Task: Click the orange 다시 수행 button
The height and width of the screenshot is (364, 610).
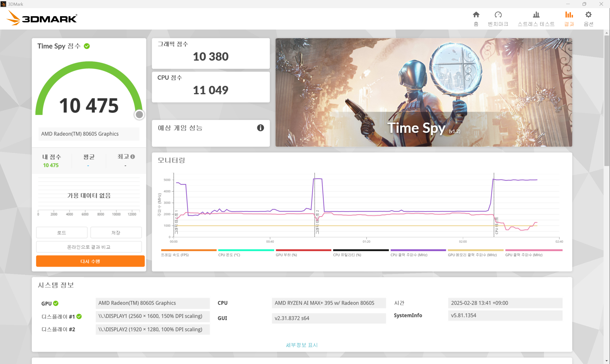Action: pyautogui.click(x=90, y=261)
